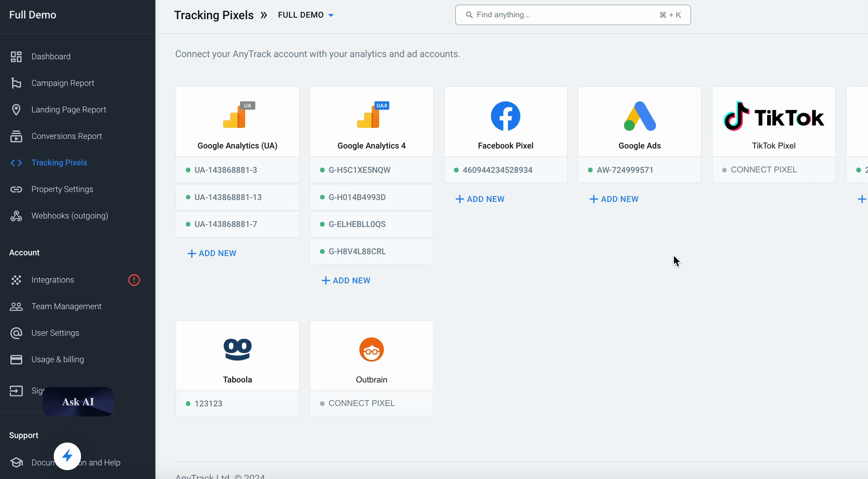Click the Facebook Pixel icon
The width and height of the screenshot is (868, 479).
click(x=505, y=116)
